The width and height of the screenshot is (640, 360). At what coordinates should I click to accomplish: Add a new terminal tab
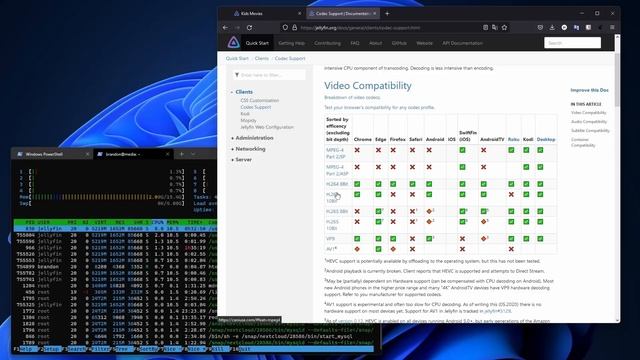(182, 154)
